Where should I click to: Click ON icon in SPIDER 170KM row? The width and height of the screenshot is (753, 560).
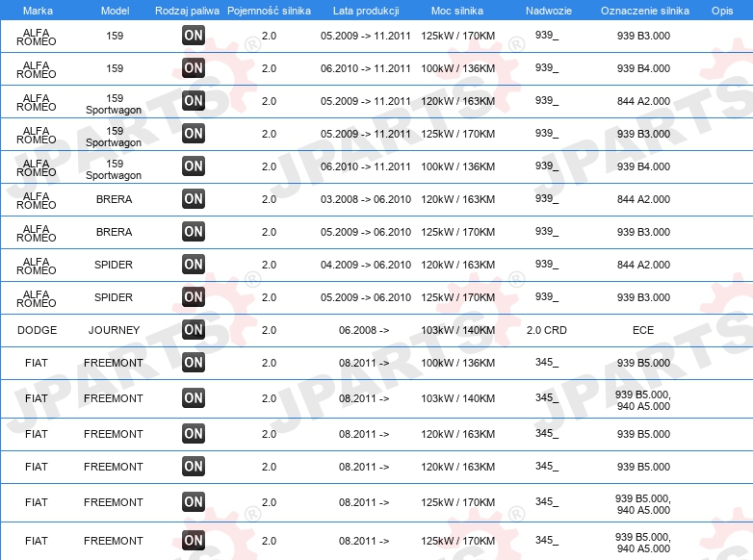coord(194,296)
